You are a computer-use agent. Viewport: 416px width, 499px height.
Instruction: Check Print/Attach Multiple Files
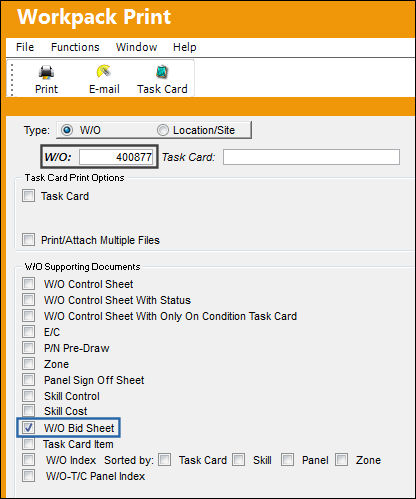click(x=28, y=240)
